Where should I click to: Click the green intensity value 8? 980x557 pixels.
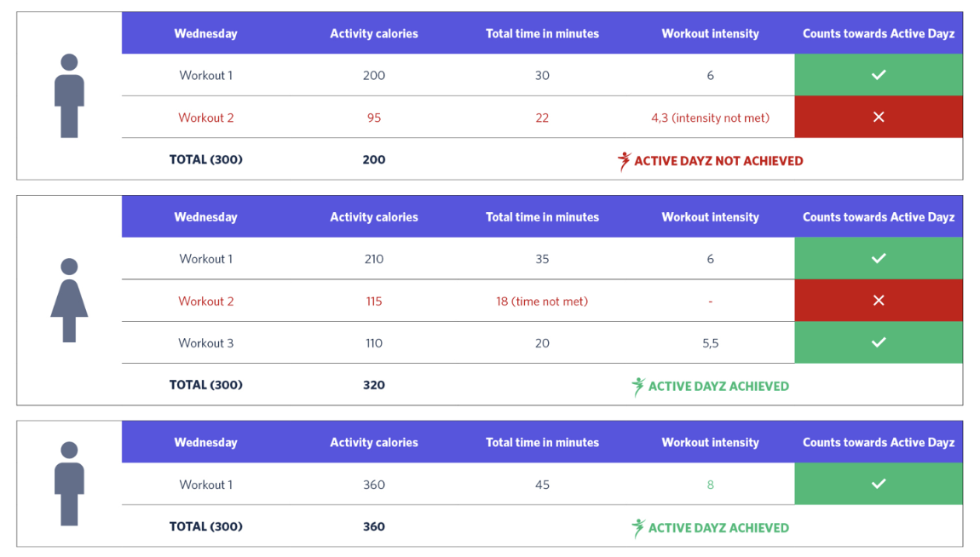(x=710, y=485)
